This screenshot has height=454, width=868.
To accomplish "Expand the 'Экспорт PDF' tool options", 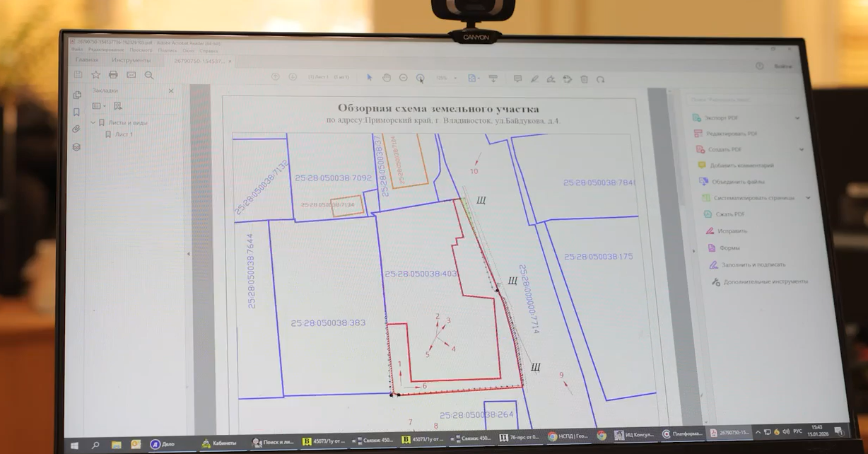I will tap(797, 118).
